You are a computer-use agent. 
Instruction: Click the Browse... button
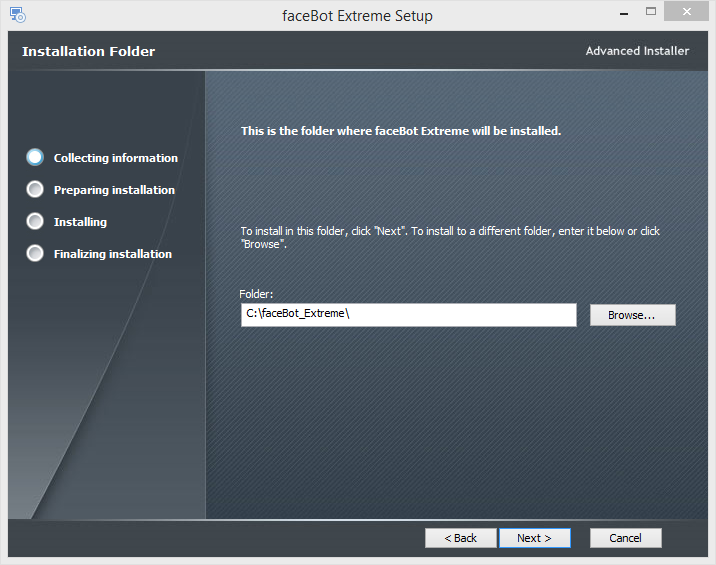click(632, 315)
